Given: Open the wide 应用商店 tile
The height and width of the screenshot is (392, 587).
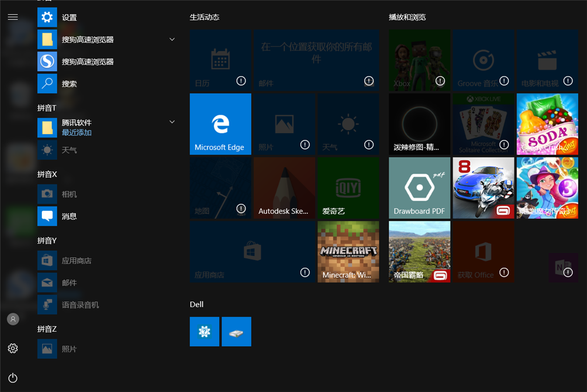Looking at the screenshot, I should click(x=252, y=252).
